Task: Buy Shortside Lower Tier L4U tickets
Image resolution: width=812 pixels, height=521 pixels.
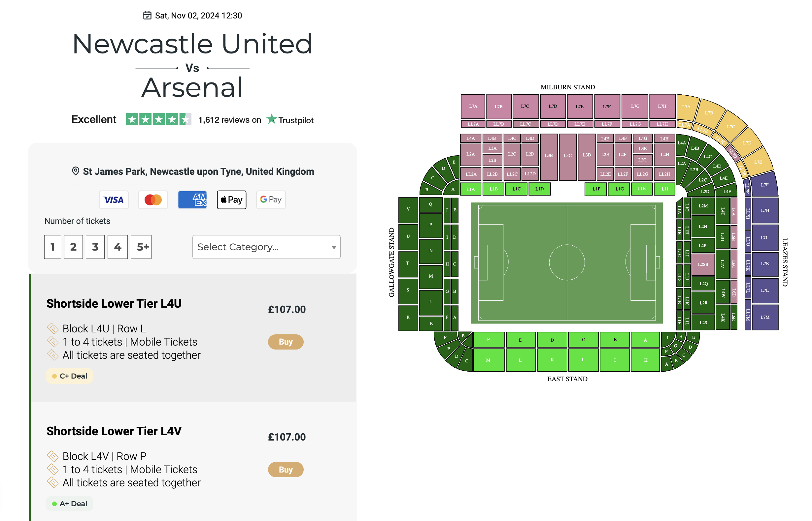Action: click(x=286, y=342)
